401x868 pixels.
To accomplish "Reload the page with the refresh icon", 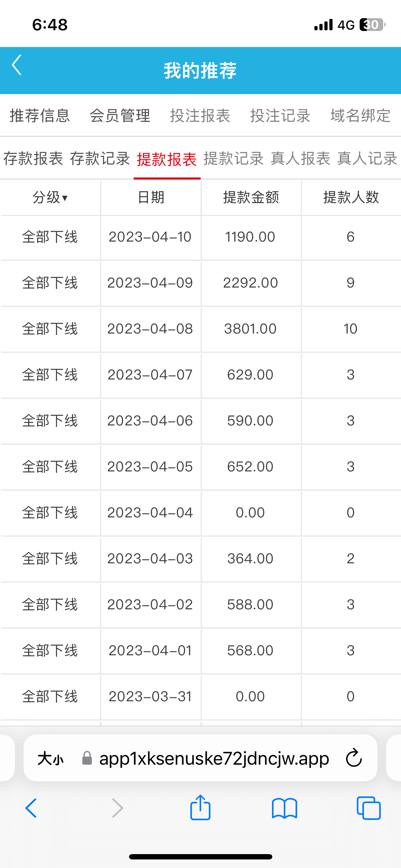I will click(x=354, y=758).
